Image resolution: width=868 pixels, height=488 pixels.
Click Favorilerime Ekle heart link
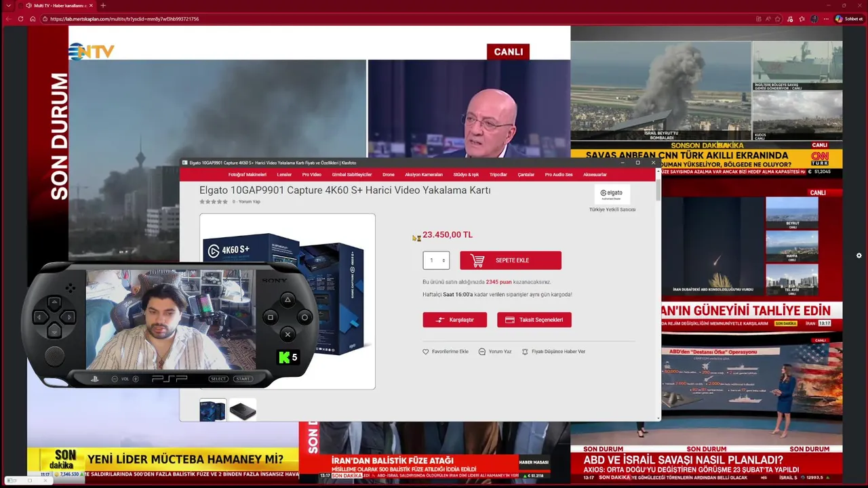pos(446,352)
